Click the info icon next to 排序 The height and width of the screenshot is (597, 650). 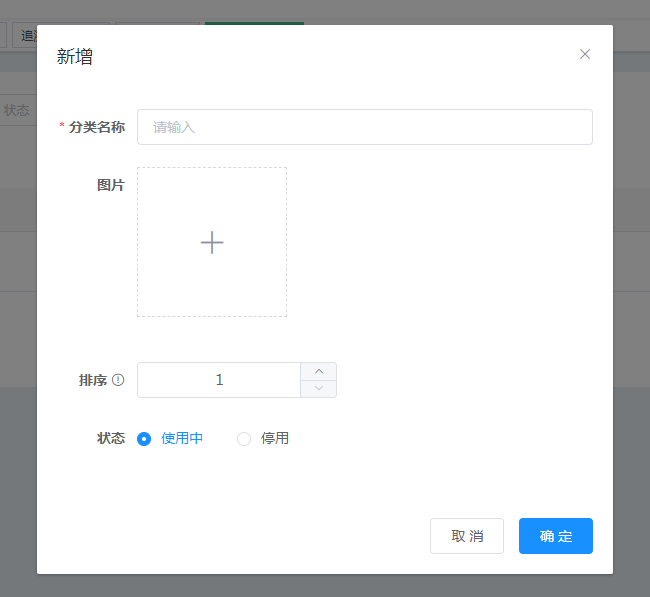coord(118,380)
